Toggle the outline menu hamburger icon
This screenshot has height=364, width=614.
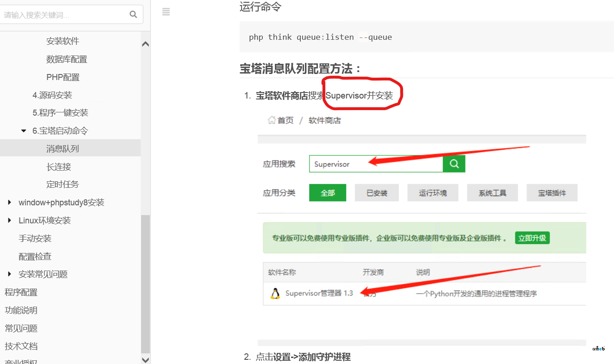(166, 12)
